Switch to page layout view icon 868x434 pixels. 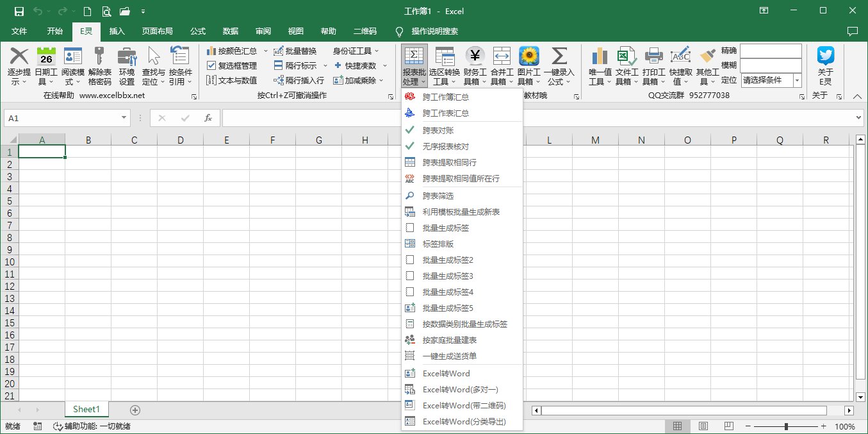pos(703,426)
